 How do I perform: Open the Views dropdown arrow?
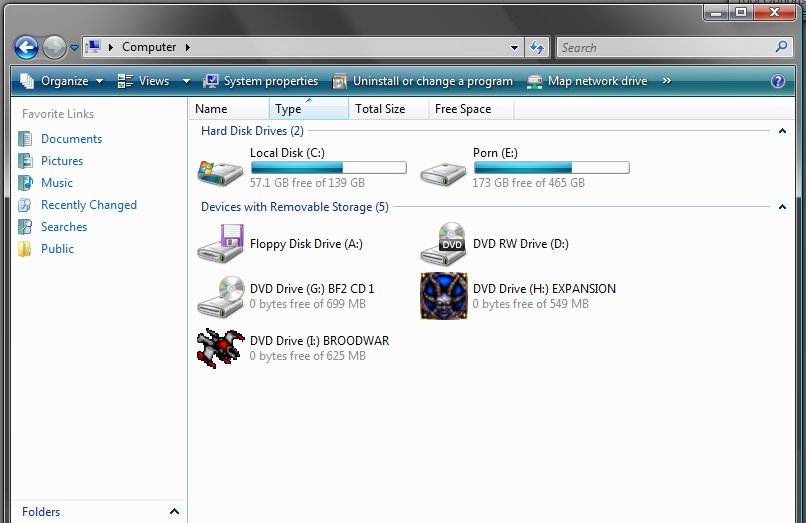tap(186, 81)
